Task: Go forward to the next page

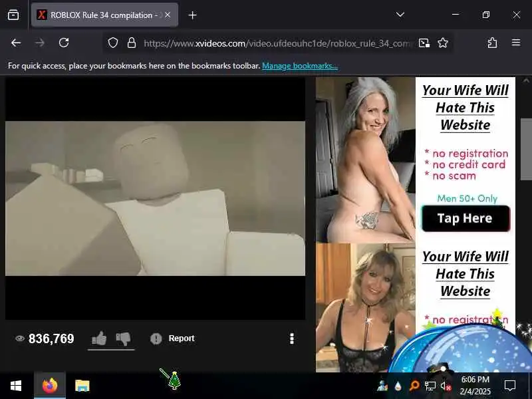Action: click(x=40, y=43)
